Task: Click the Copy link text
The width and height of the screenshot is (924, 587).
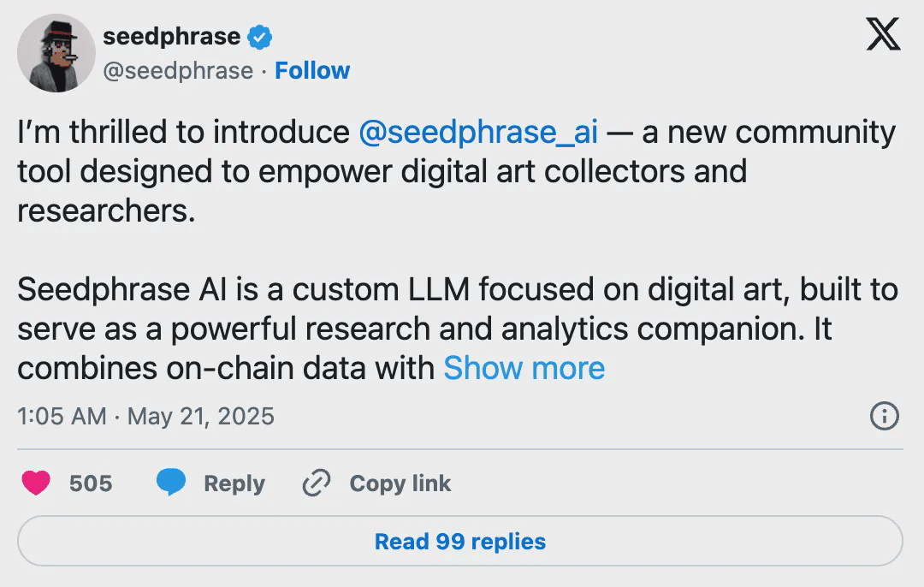Action: click(x=400, y=483)
